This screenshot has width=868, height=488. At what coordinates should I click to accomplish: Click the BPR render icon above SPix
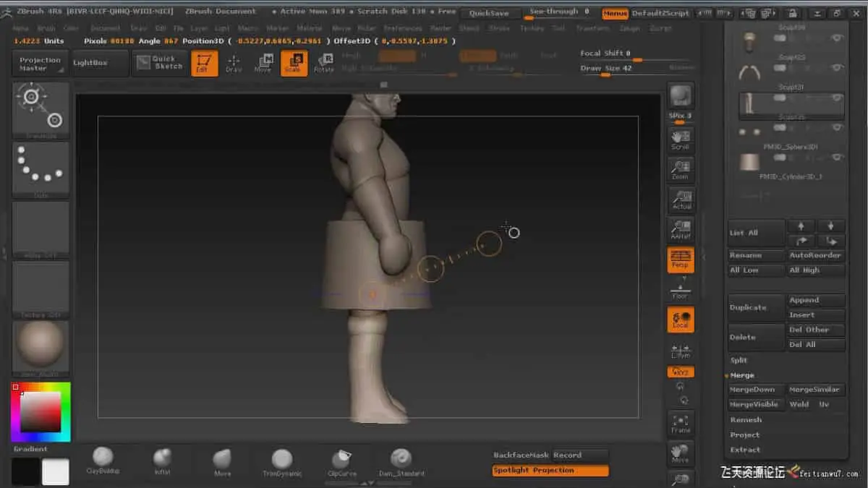pos(680,96)
